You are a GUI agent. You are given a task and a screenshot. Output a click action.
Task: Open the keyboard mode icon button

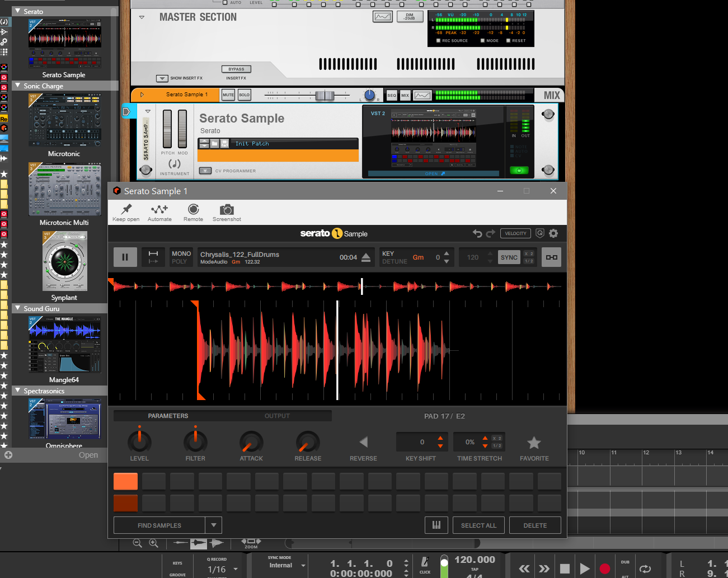point(436,525)
